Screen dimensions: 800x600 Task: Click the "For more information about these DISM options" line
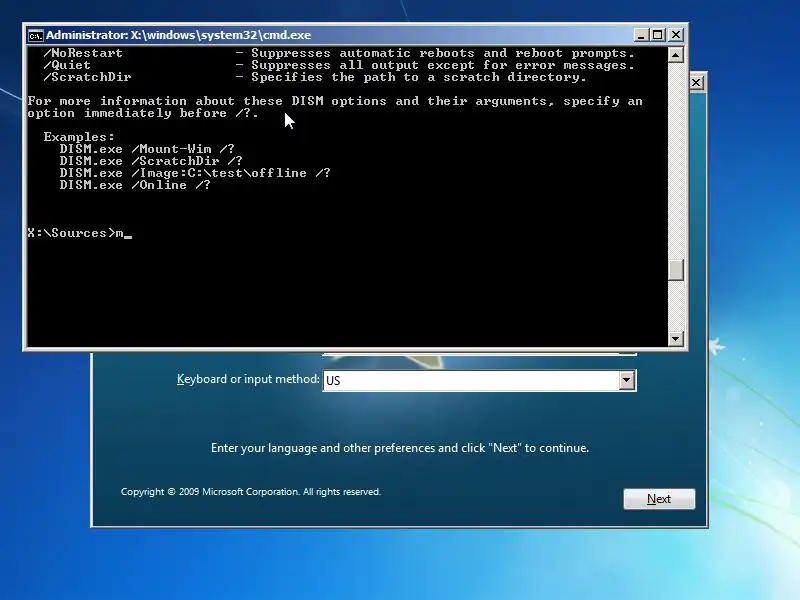click(335, 101)
